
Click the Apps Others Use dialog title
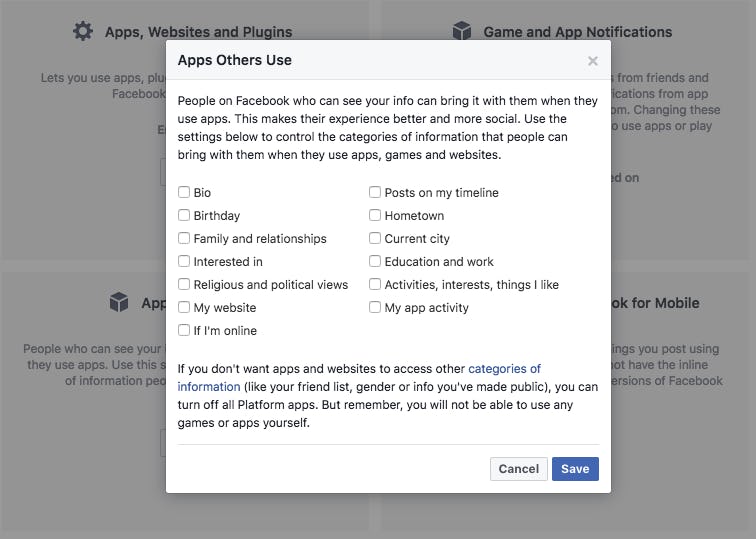point(235,60)
